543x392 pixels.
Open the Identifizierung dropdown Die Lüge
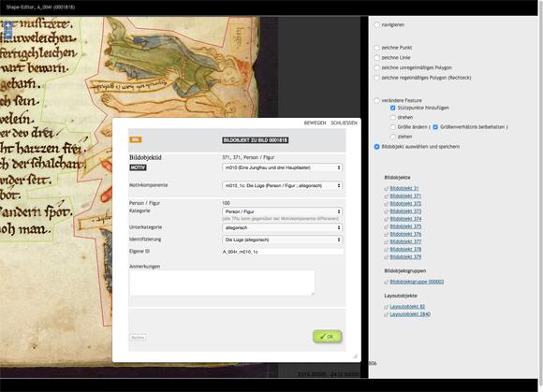[x=282, y=240]
